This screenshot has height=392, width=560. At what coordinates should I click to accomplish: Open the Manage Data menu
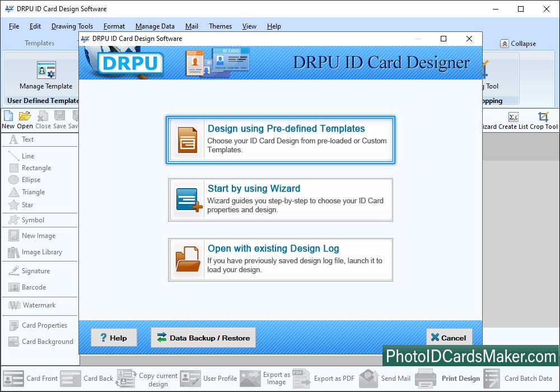(155, 26)
